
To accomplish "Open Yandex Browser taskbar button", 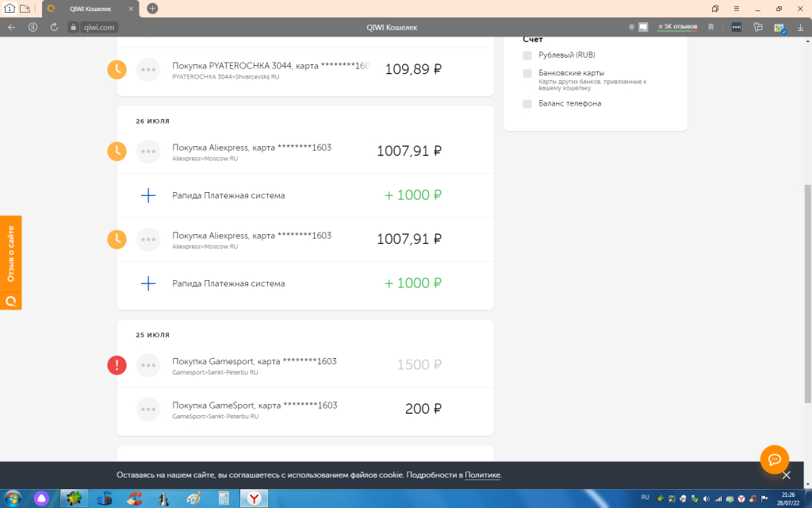I will (x=254, y=498).
